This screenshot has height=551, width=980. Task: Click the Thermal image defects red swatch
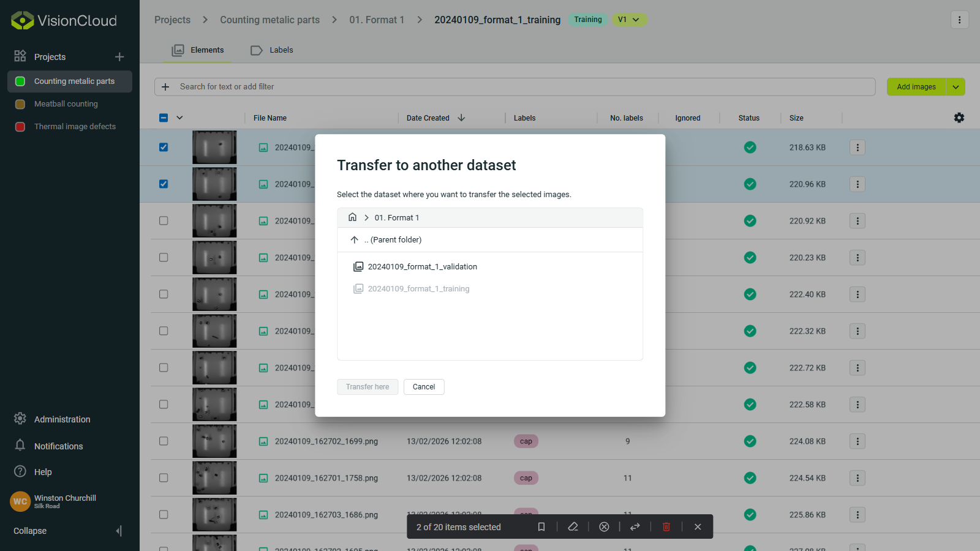[x=20, y=127]
